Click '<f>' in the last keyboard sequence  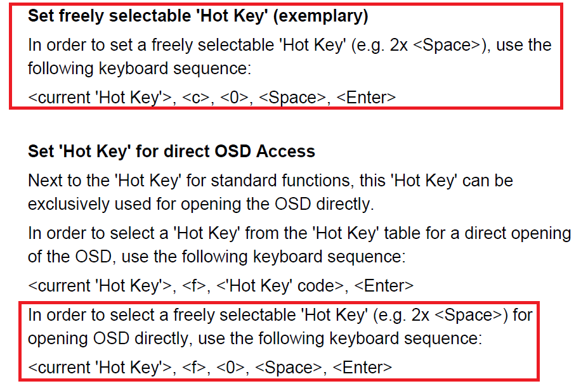pyautogui.click(x=194, y=368)
